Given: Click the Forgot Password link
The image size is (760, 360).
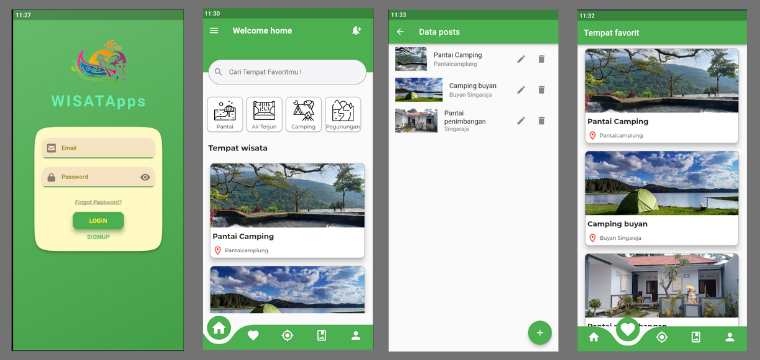Looking at the screenshot, I should (98, 202).
